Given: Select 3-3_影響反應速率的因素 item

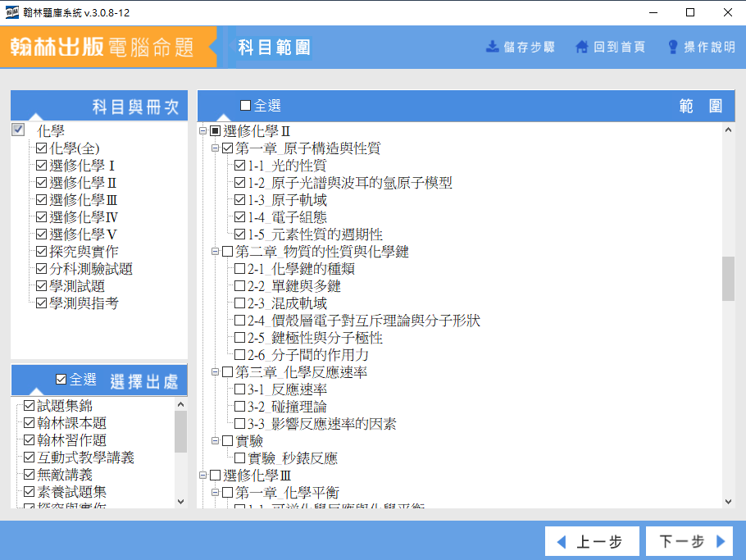Looking at the screenshot, I should coord(322,423).
